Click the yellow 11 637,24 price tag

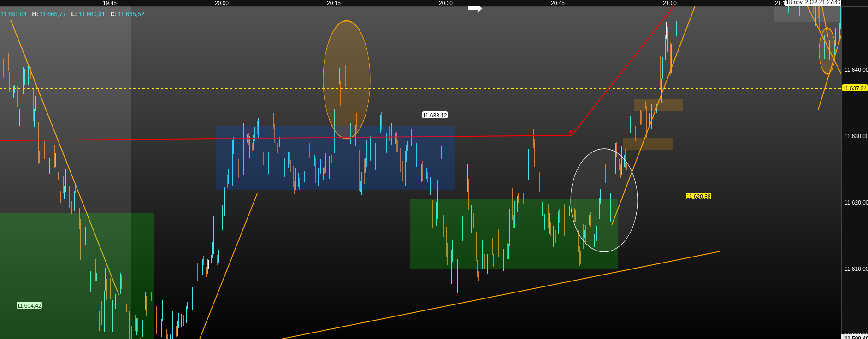point(855,88)
